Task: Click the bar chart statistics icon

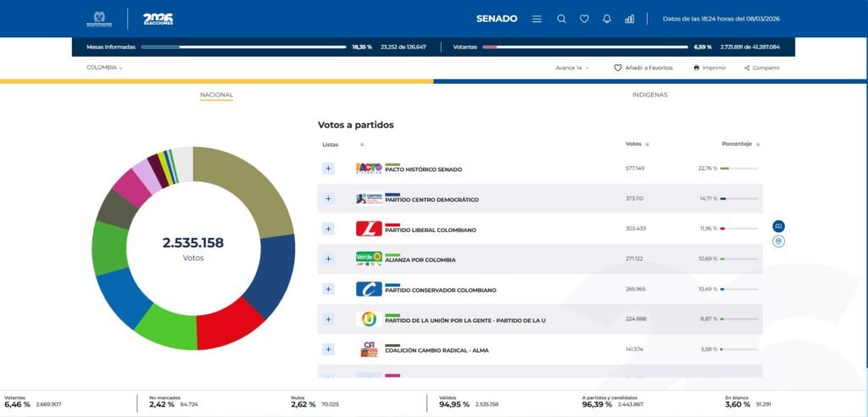Action: [x=629, y=19]
